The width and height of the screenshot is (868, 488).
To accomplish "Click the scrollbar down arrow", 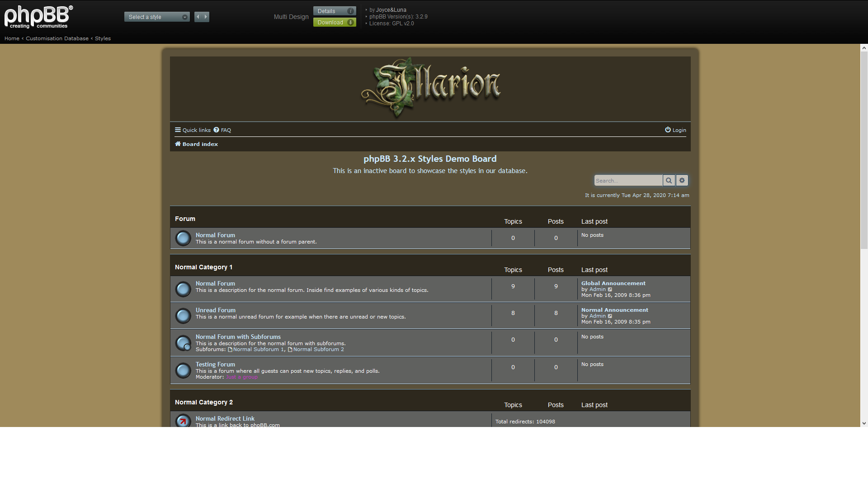I will pyautogui.click(x=864, y=423).
